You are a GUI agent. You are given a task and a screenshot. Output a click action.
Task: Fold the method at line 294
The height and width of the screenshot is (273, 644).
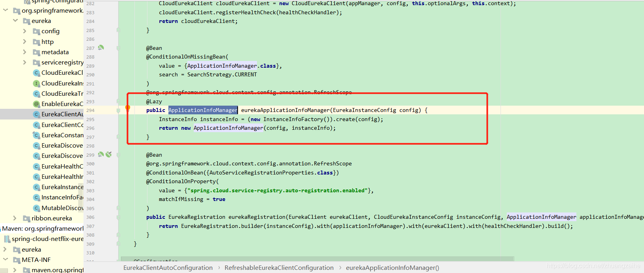pos(118,112)
